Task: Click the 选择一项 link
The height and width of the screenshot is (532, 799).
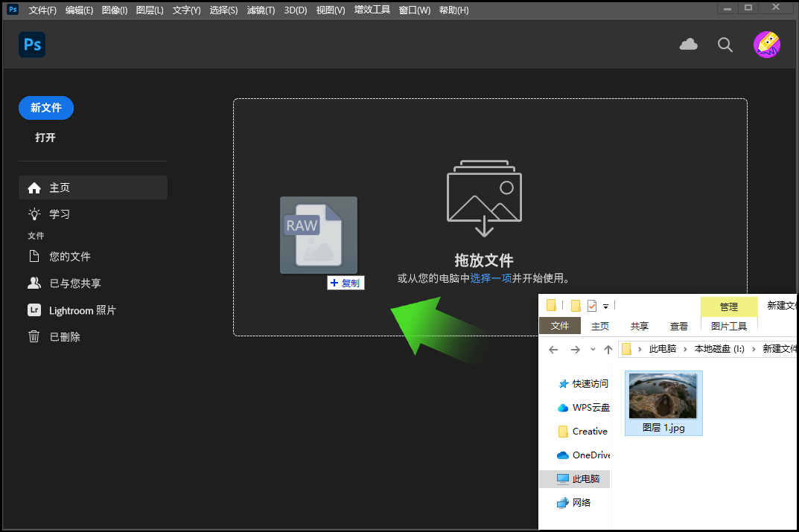Action: click(x=491, y=278)
